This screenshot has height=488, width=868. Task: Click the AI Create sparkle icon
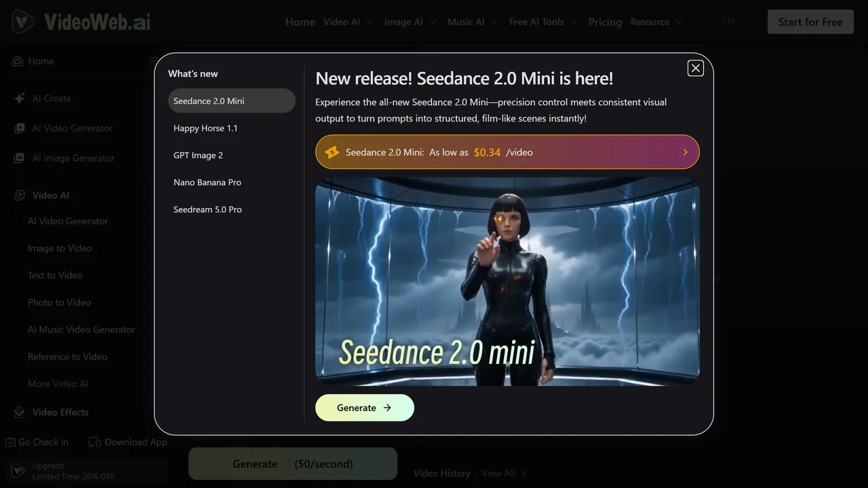coord(20,98)
